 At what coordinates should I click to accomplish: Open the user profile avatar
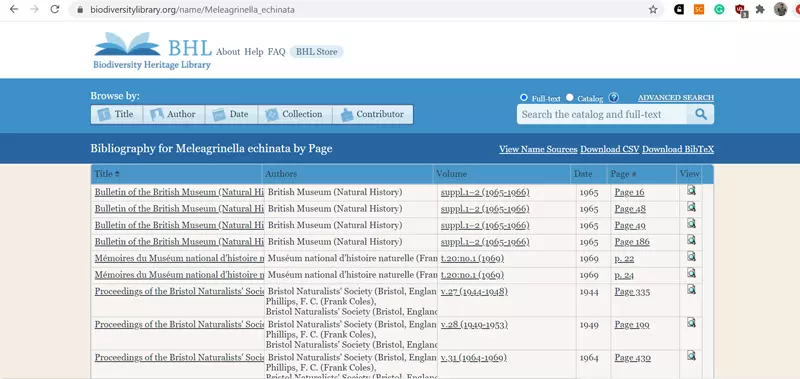click(x=780, y=9)
